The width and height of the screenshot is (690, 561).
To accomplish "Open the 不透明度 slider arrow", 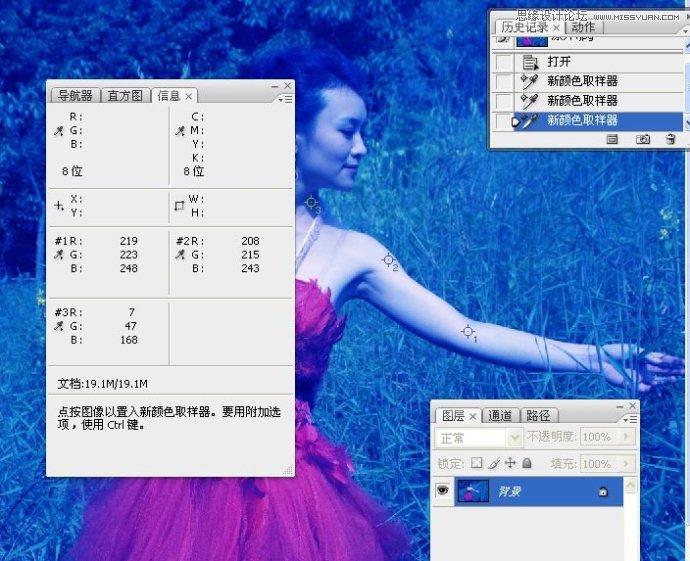I will (627, 437).
